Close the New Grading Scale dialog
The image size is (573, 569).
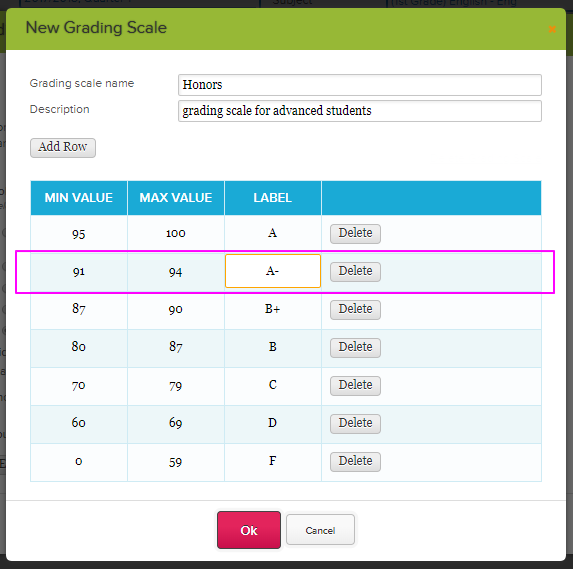coord(552,29)
